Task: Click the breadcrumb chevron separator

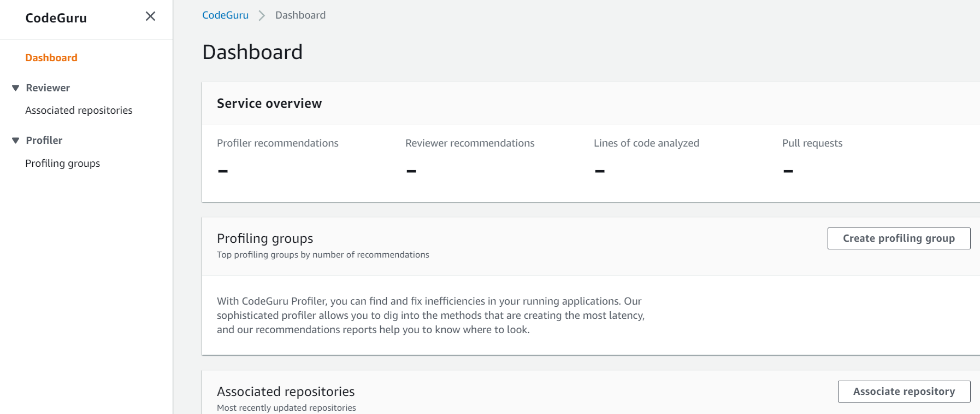Action: point(262,15)
